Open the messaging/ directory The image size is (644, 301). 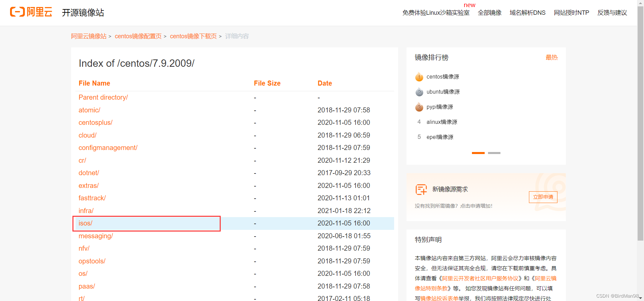pyautogui.click(x=96, y=236)
